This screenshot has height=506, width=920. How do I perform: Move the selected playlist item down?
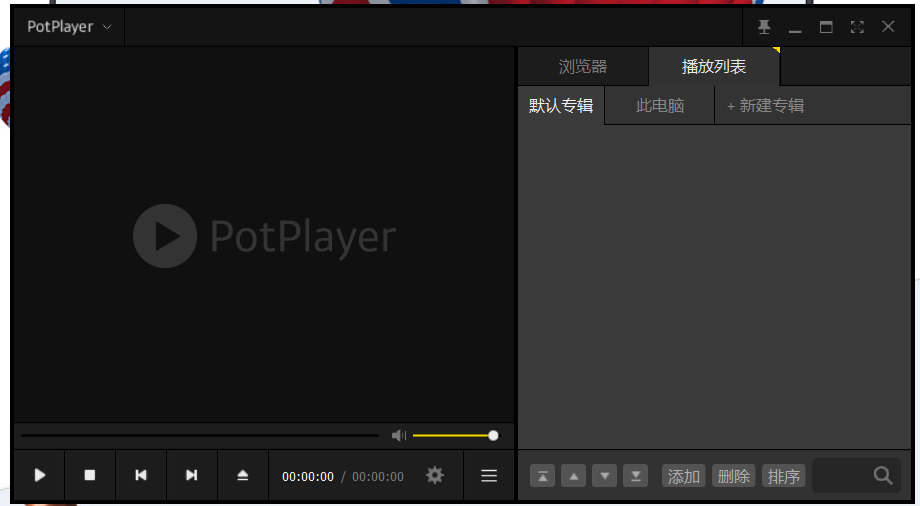(x=605, y=476)
